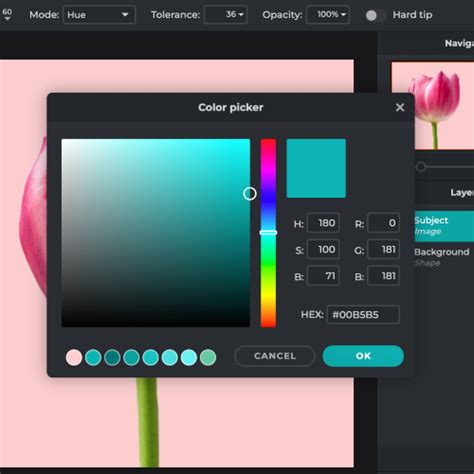Screen dimensions: 474x474
Task: Close the Color picker dialog
Action: [400, 107]
